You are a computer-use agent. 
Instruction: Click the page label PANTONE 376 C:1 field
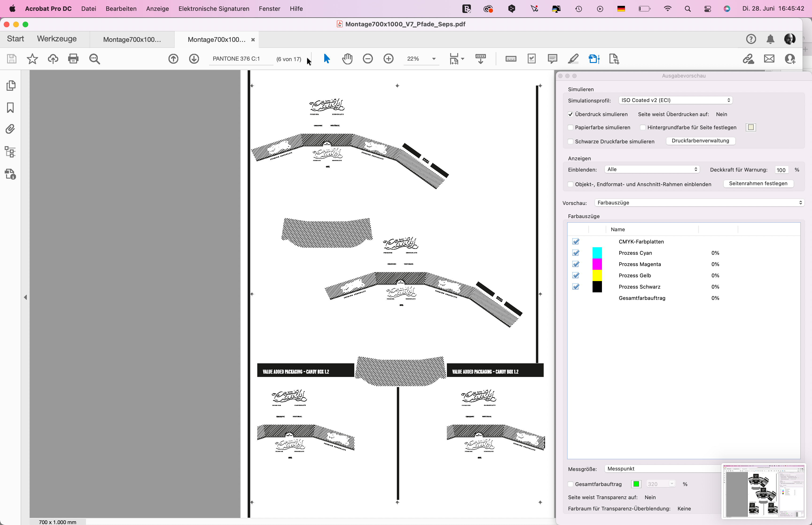pyautogui.click(x=241, y=59)
